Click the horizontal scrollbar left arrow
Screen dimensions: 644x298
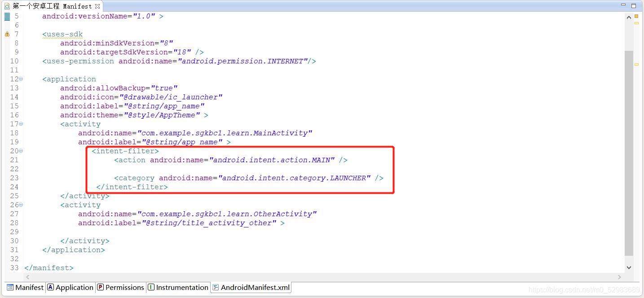[28, 277]
